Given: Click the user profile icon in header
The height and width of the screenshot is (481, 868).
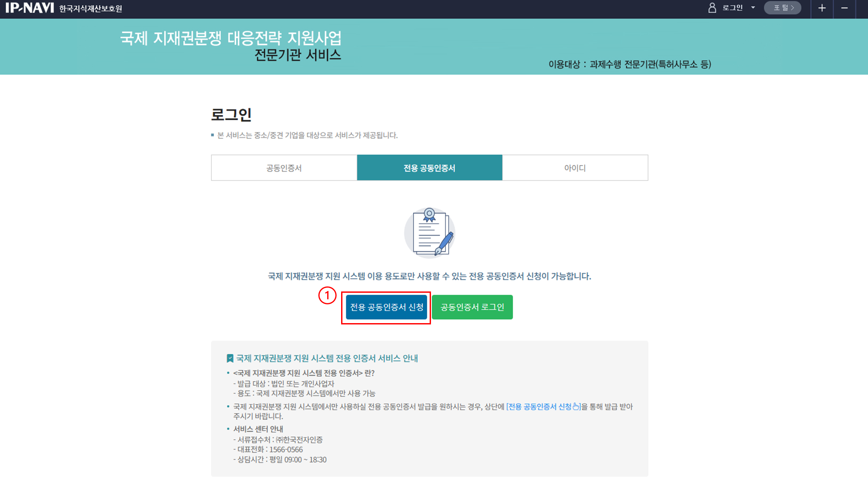Looking at the screenshot, I should point(712,8).
